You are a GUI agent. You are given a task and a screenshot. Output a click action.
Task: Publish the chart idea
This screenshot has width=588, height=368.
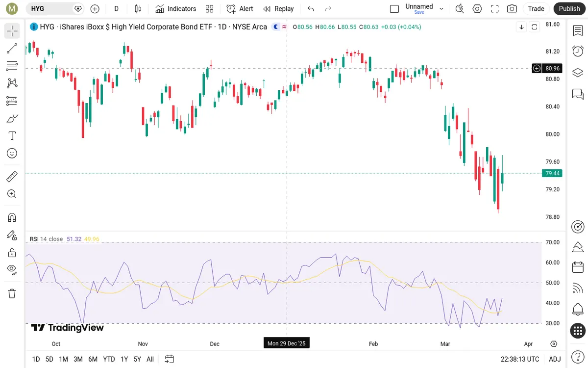(569, 8)
